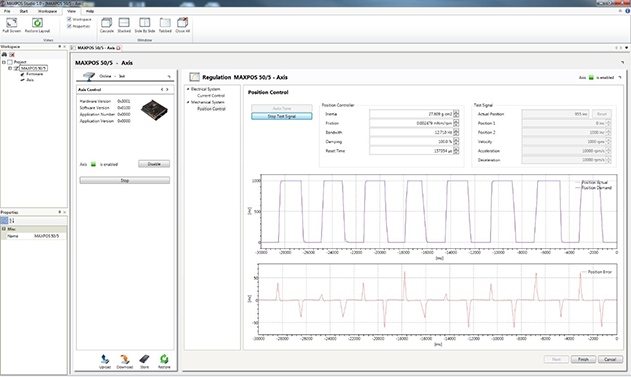Click the Upload icon in the Axis panel
The height and width of the screenshot is (377, 631).
pos(105,359)
